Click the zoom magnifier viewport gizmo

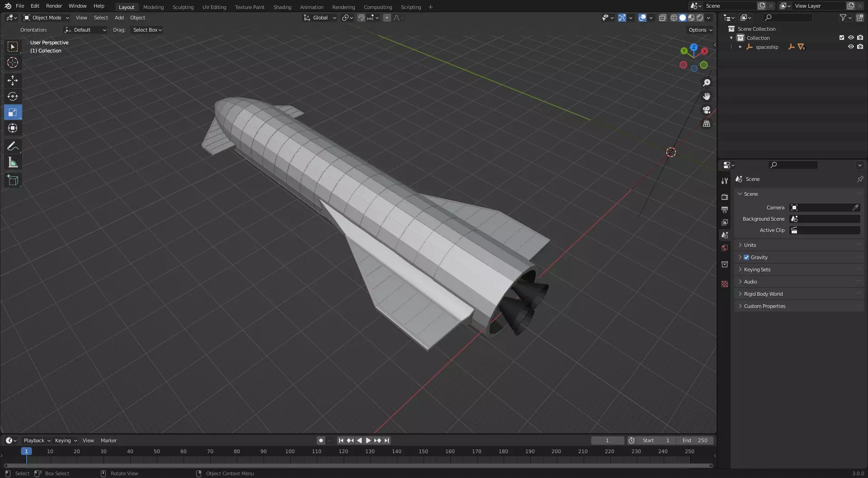click(707, 83)
